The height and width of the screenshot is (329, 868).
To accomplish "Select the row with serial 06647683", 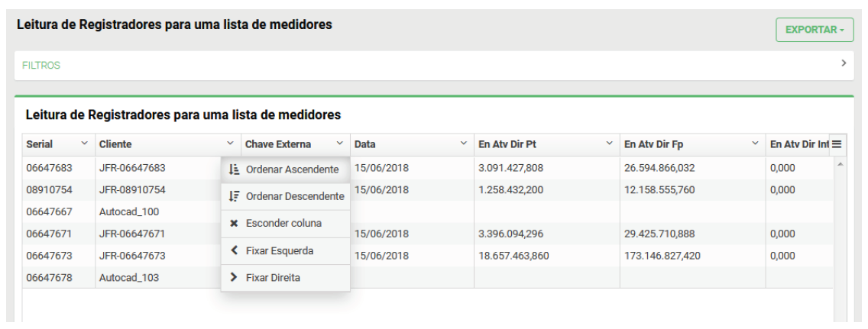I will pos(49,168).
